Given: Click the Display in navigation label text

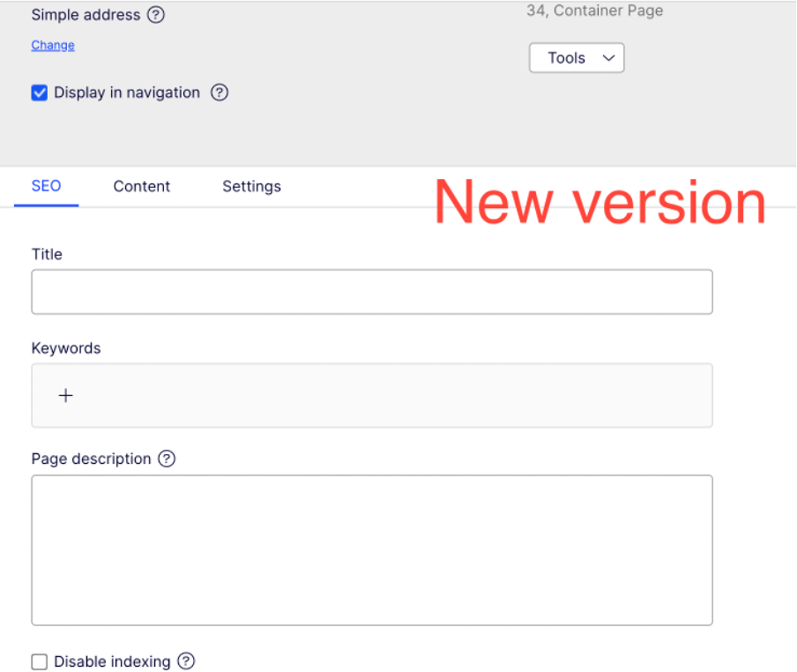Looking at the screenshot, I should [127, 93].
